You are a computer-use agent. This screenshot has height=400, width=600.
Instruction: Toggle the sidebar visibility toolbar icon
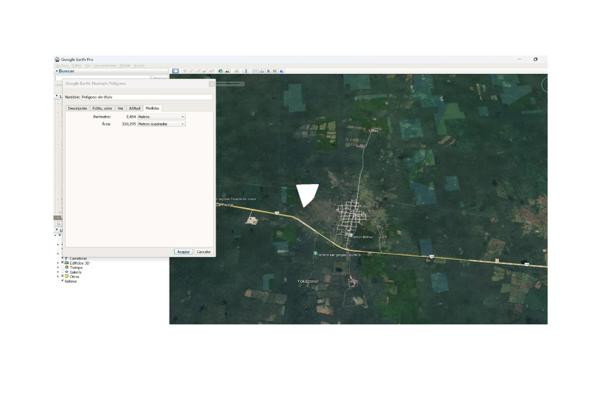175,71
